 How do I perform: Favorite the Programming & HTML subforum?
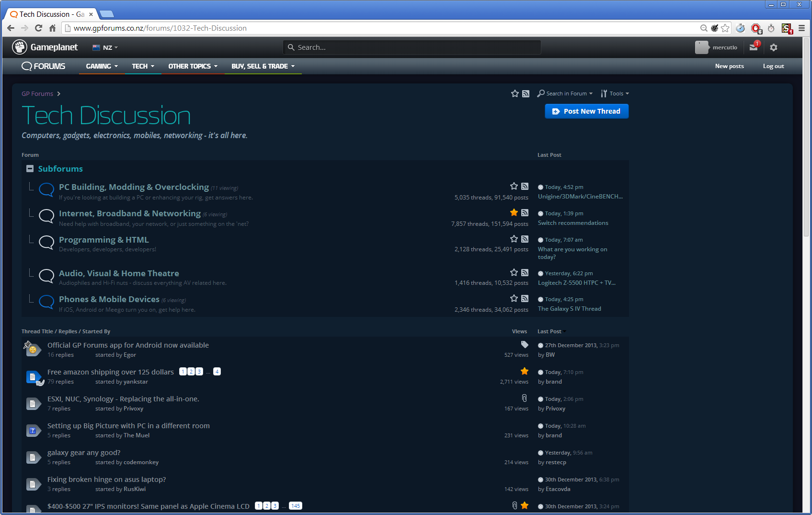514,238
